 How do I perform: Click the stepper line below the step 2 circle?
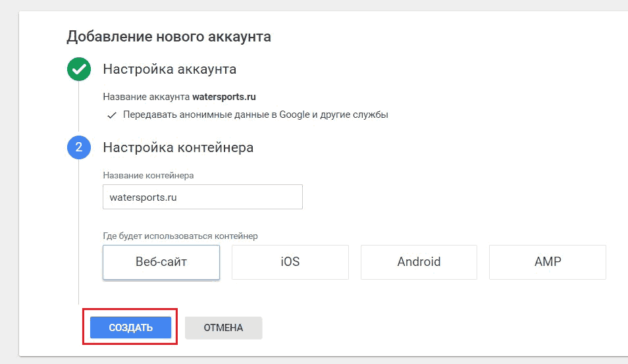pos(78,232)
